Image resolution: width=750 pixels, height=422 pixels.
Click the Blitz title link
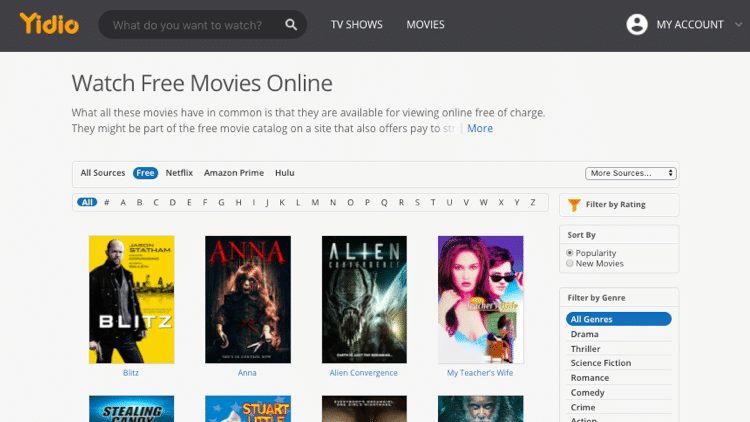[131, 373]
